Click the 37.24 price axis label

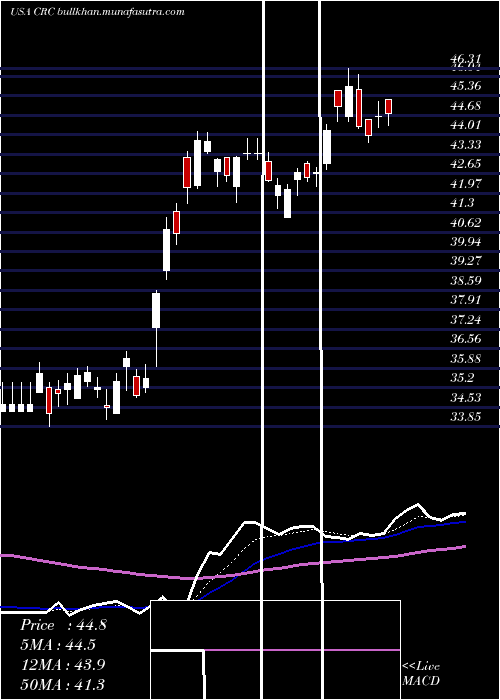pyautogui.click(x=466, y=319)
